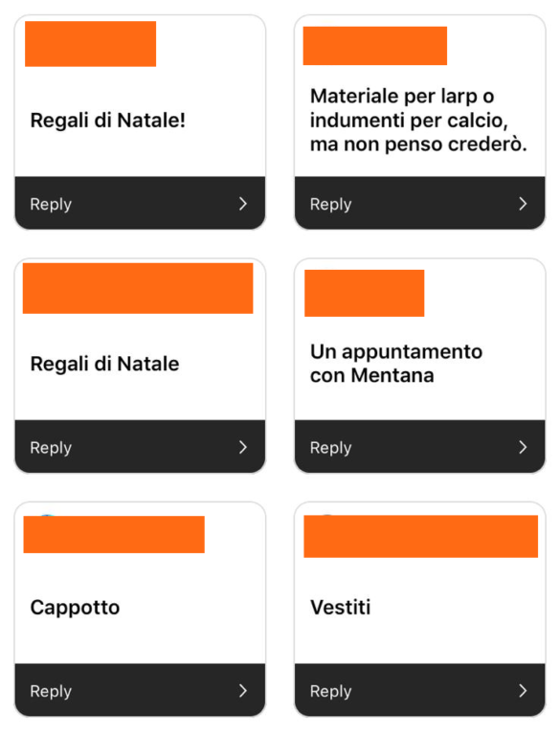The image size is (560, 735).
Task: Select the 'Cappotto' response text
Action: click(75, 608)
